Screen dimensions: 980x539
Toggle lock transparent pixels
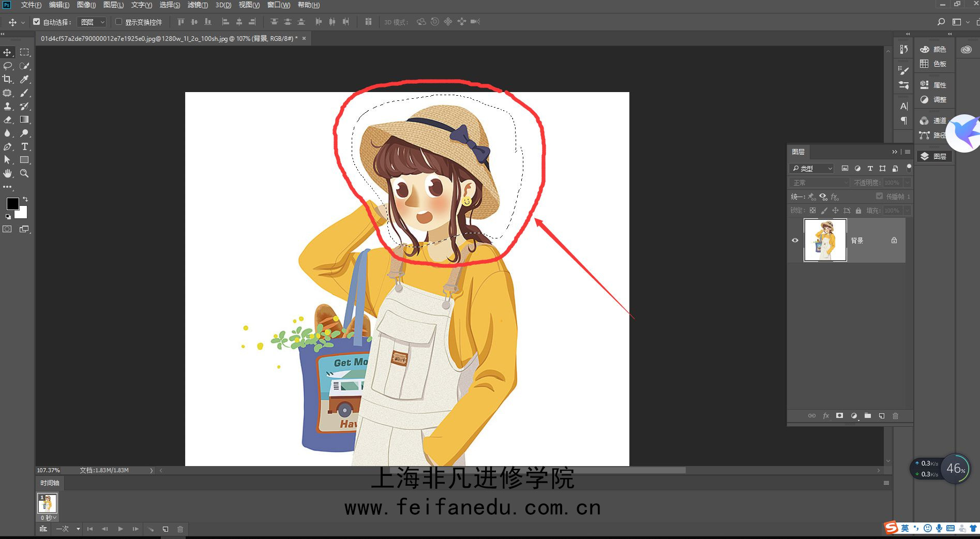[x=812, y=211]
